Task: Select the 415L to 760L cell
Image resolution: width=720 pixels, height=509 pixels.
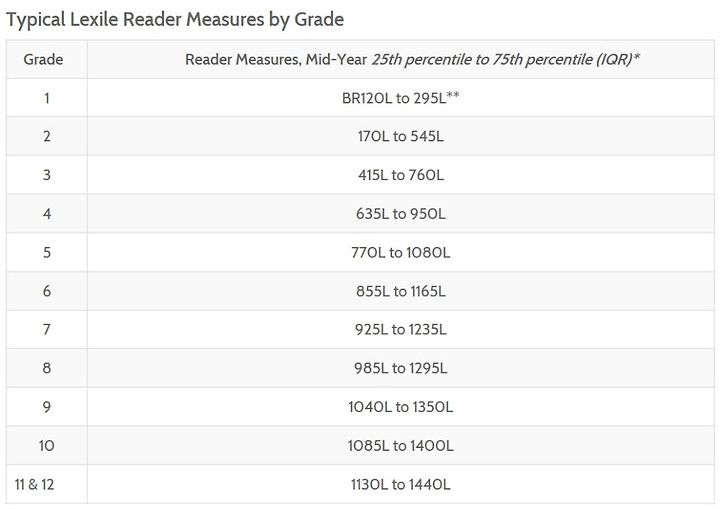Action: pos(401,175)
